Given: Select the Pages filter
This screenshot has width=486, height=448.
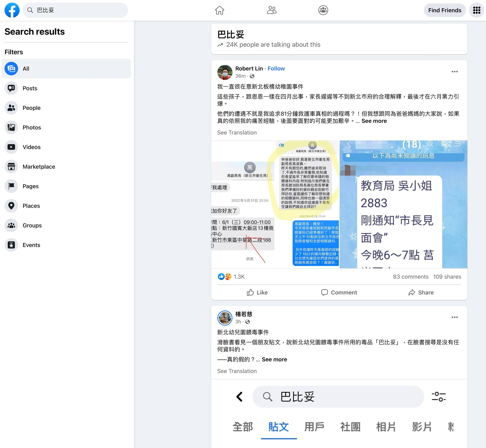Looking at the screenshot, I should 66,186.
